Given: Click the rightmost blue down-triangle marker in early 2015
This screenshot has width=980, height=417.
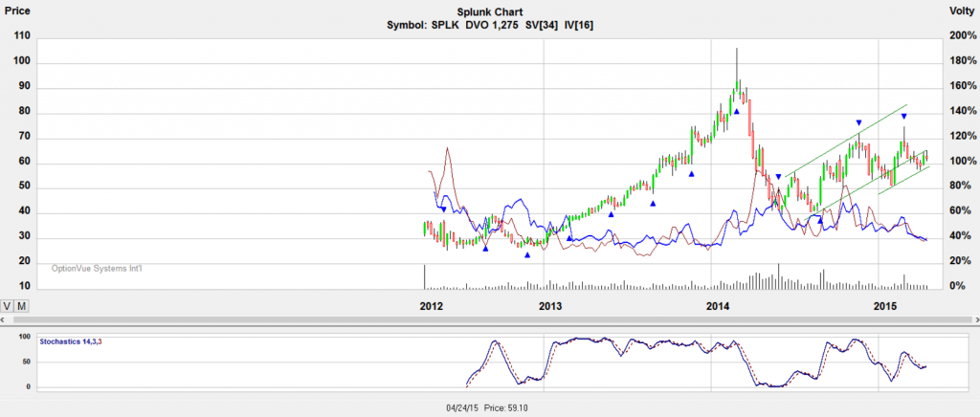Looking at the screenshot, I should (x=903, y=117).
